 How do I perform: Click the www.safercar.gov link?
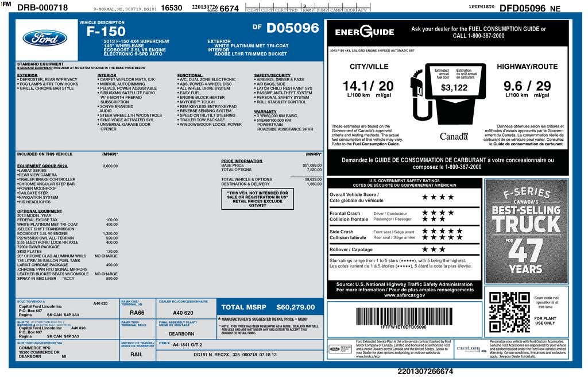(x=404, y=295)
